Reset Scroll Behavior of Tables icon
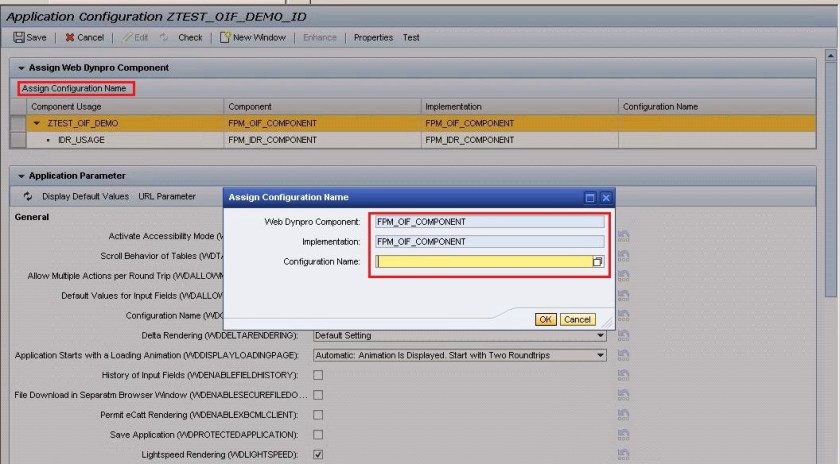Image resolution: width=840 pixels, height=464 pixels. (623, 256)
